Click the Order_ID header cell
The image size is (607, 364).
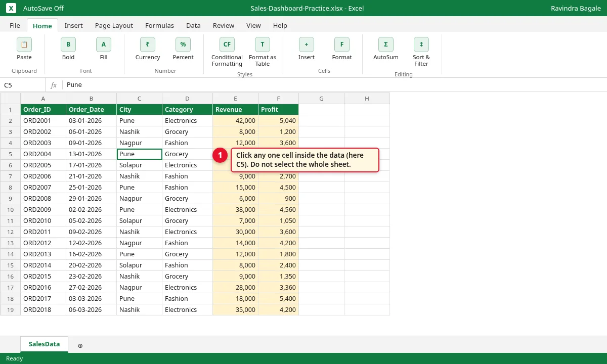click(x=44, y=110)
